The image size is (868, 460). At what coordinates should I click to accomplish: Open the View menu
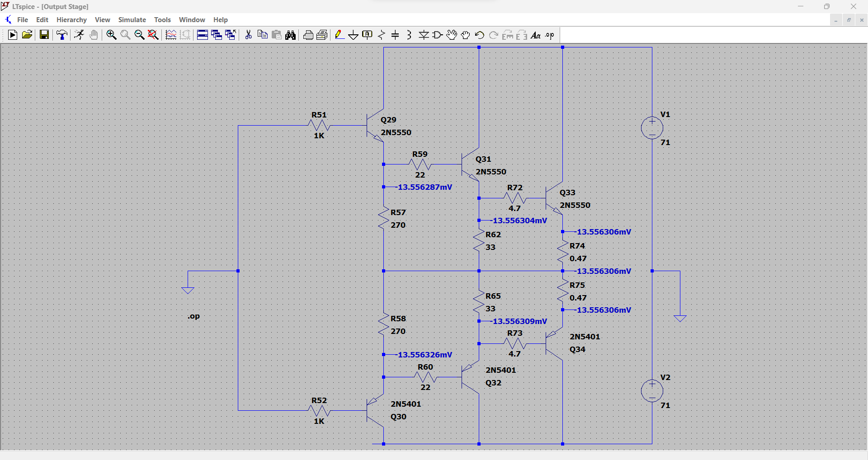tap(102, 20)
